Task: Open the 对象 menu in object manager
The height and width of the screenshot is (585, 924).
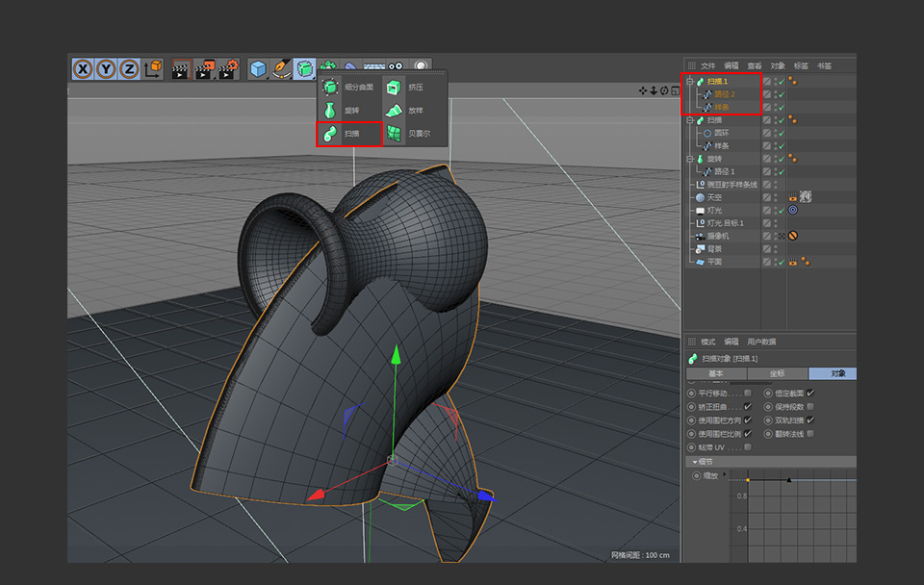Action: click(778, 66)
